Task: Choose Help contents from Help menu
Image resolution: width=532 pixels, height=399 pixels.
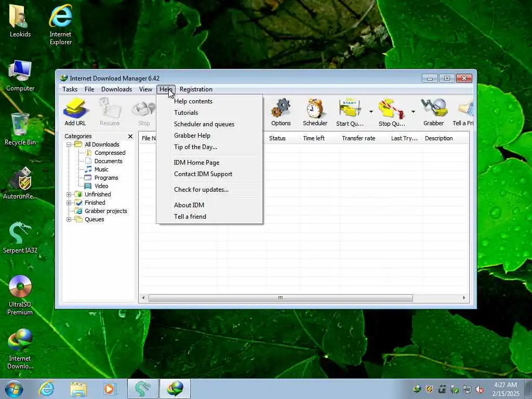Action: tap(209, 101)
